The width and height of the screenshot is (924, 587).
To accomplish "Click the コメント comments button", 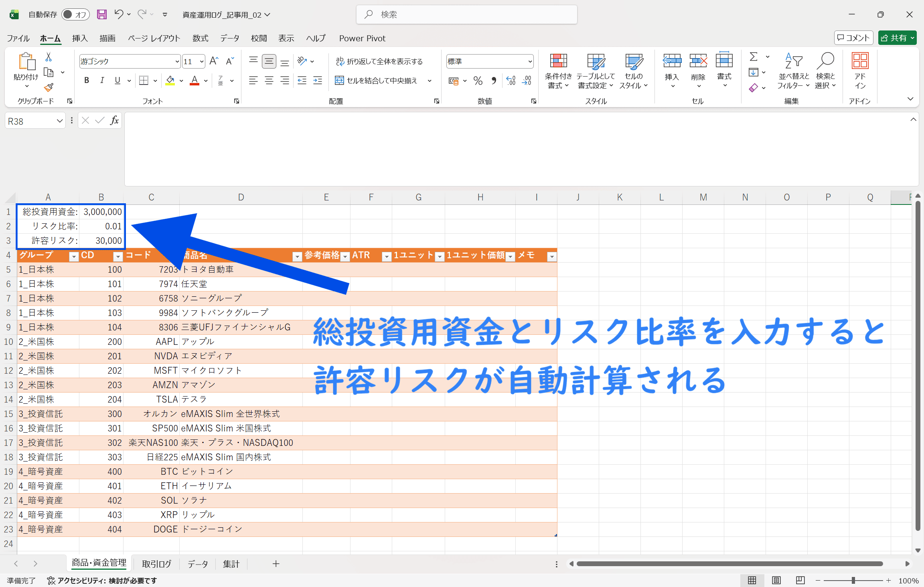I will 853,38.
